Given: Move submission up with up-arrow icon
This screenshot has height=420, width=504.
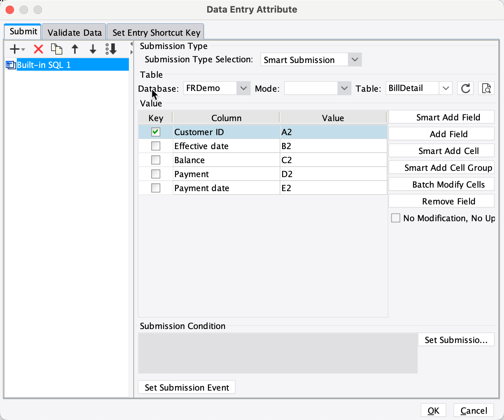Looking at the screenshot, I should coord(75,49).
